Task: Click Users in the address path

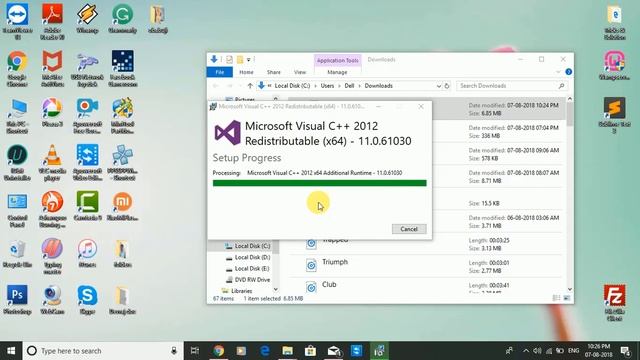Action: 327,86
